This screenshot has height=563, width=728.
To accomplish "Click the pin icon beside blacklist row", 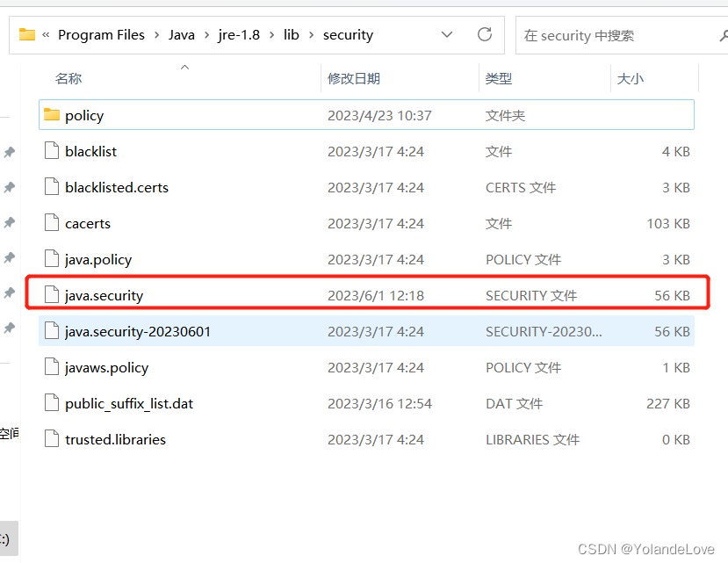I will tap(10, 152).
